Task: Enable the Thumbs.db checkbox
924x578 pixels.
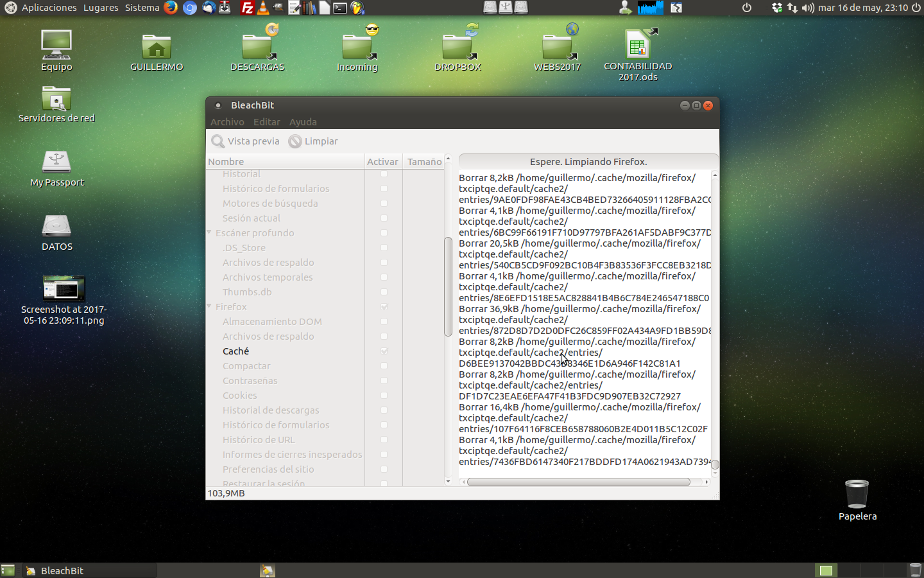Action: point(384,292)
